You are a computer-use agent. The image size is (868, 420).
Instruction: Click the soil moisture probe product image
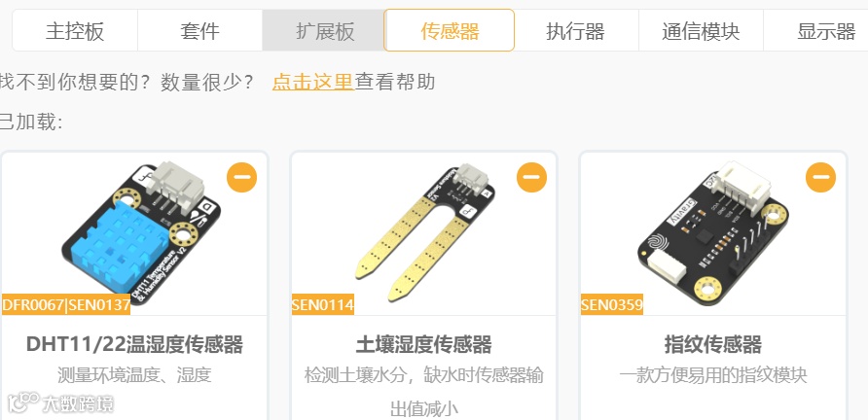pyautogui.click(x=424, y=232)
